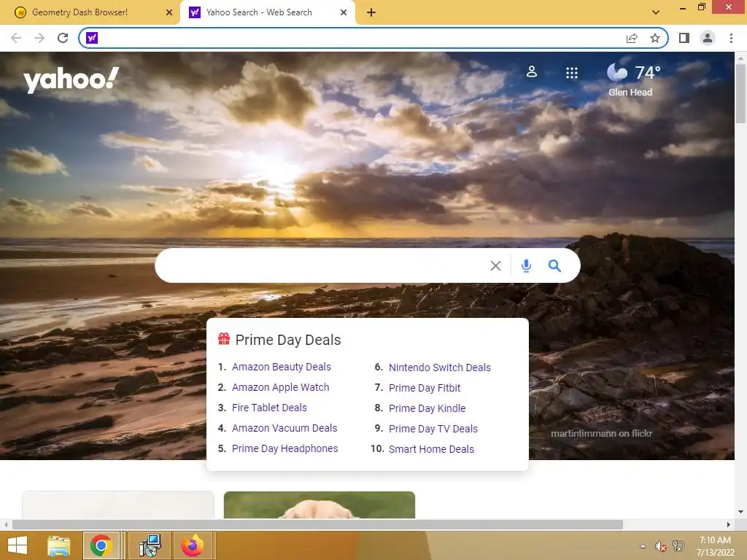747x560 pixels.
Task: Show hidden system tray icons
Action: (643, 546)
